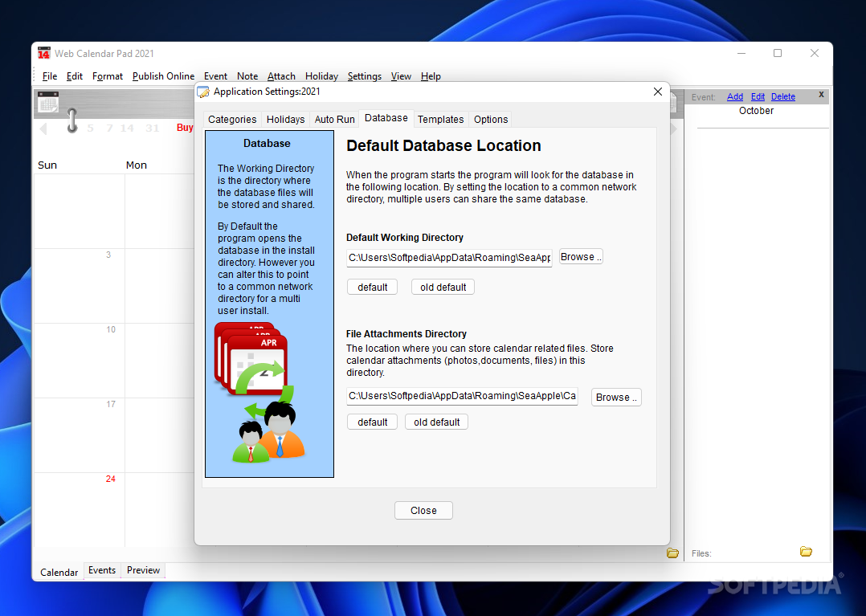Click old default under Working Directory

(x=443, y=287)
